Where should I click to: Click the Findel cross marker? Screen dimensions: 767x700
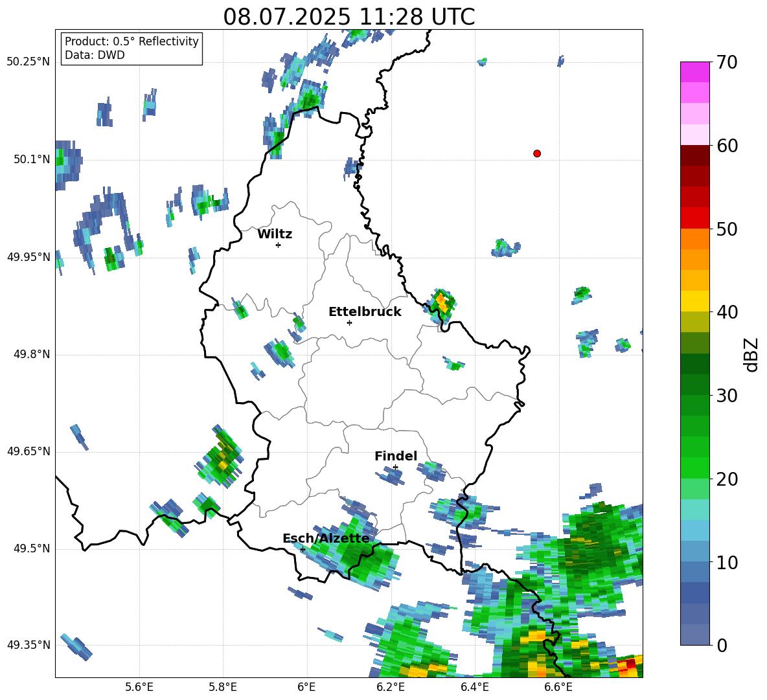395,468
